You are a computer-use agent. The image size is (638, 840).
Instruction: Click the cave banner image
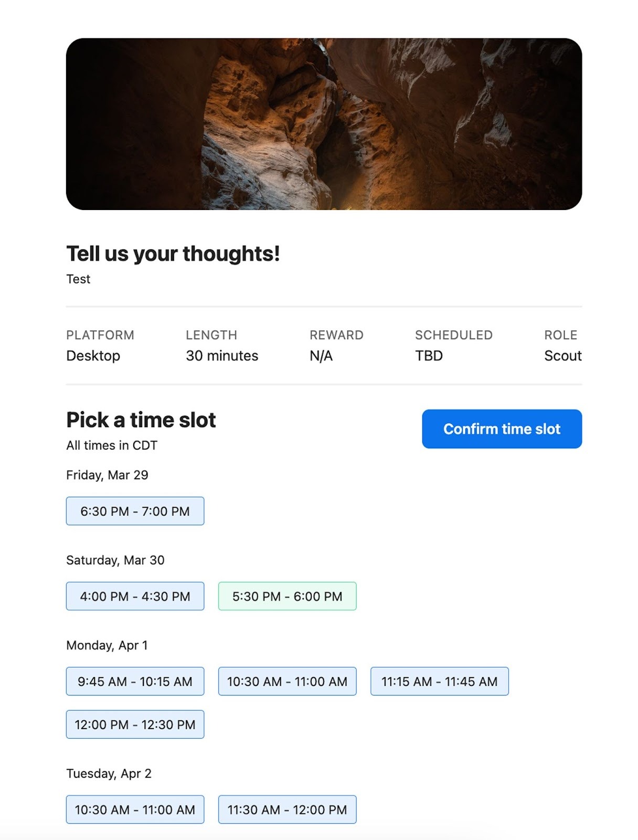point(324,124)
